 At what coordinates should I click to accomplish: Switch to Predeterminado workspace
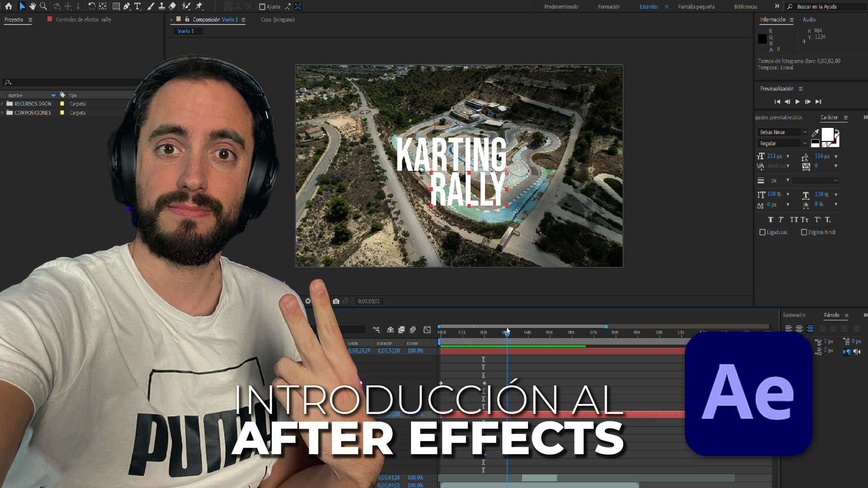[x=561, y=7]
